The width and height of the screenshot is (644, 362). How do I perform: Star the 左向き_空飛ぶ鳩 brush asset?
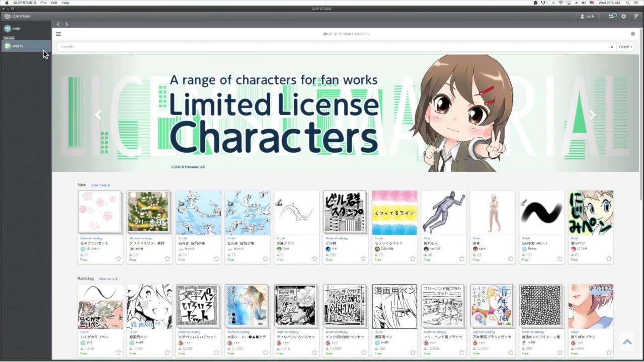(266, 259)
